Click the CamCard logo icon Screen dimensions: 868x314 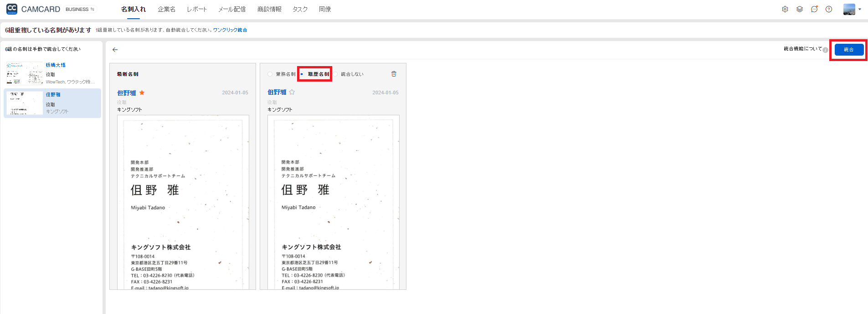[12, 9]
